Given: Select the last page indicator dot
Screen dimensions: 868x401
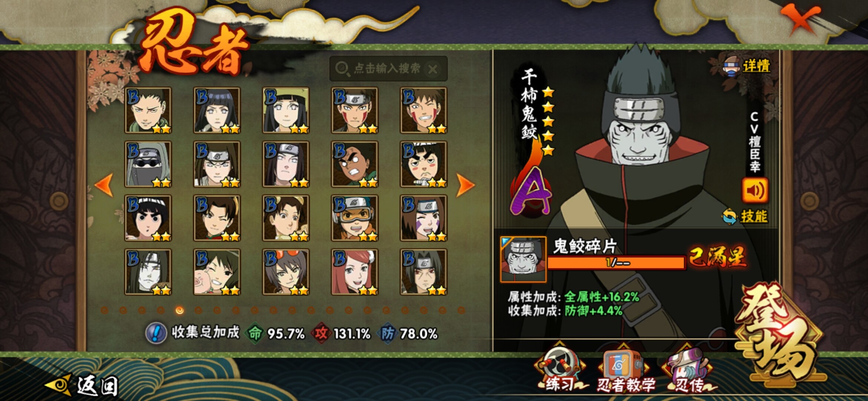Looking at the screenshot, I should pyautogui.click(x=461, y=310).
